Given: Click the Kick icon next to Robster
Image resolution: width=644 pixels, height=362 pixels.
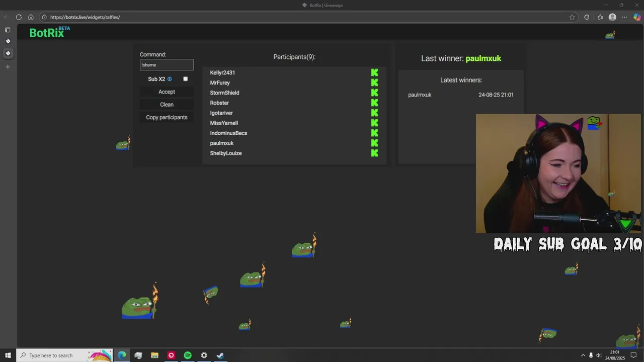Looking at the screenshot, I should tap(374, 103).
